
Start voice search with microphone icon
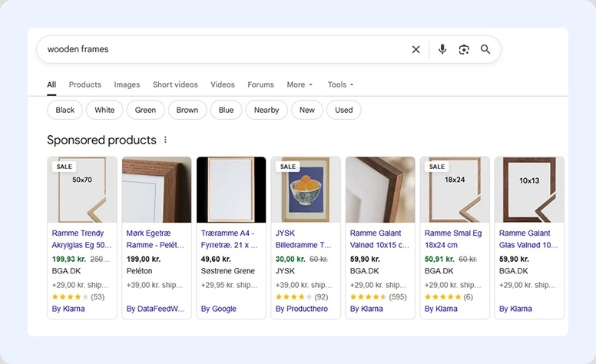pos(442,49)
